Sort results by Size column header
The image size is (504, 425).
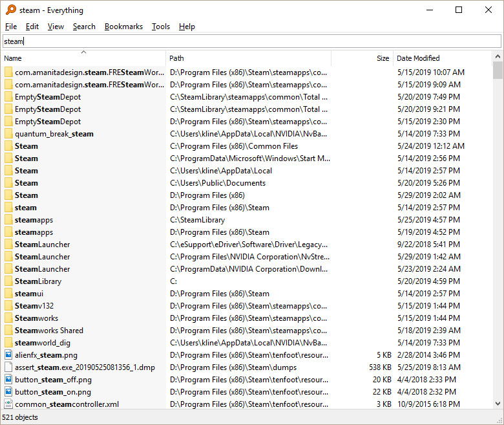point(362,58)
